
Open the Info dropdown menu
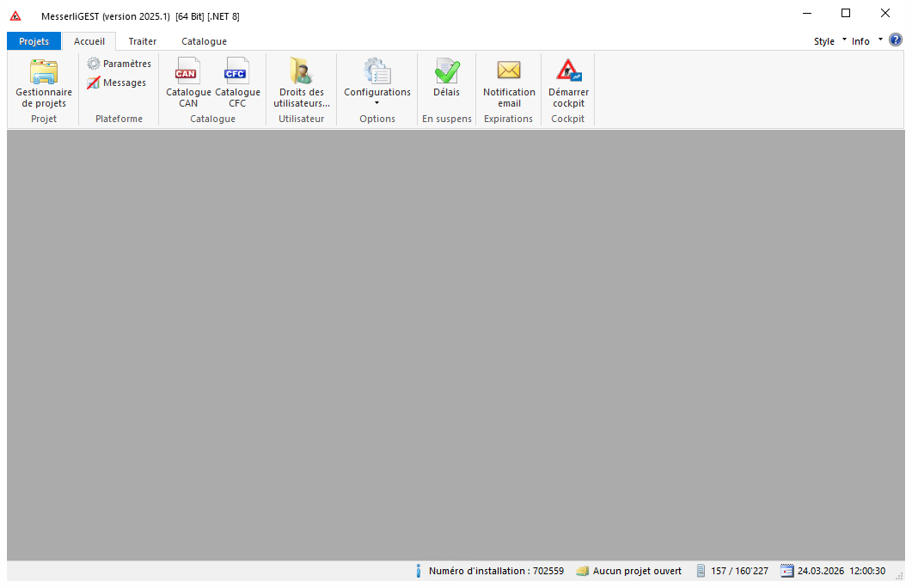[x=866, y=41]
